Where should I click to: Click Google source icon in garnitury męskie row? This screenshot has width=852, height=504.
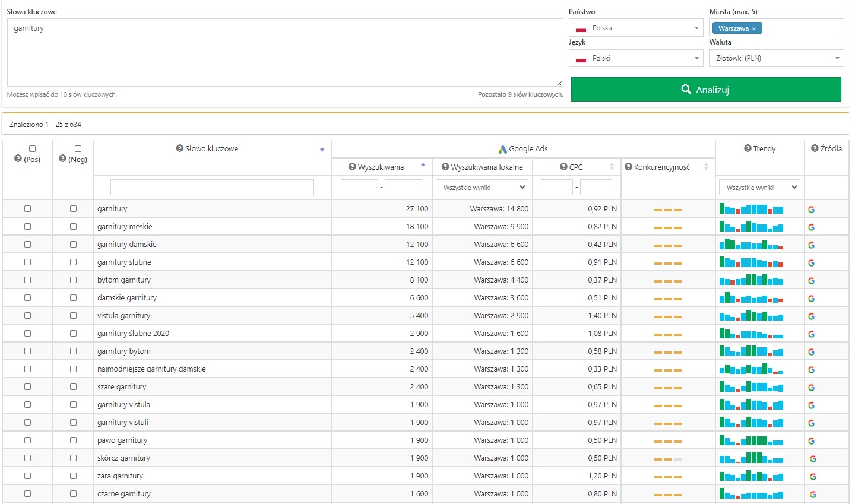(811, 227)
